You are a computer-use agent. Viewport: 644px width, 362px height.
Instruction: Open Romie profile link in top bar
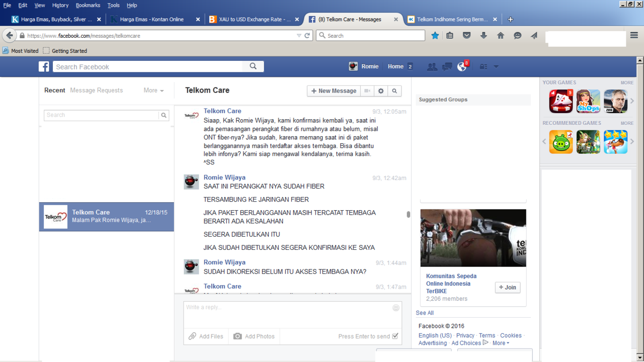click(364, 66)
